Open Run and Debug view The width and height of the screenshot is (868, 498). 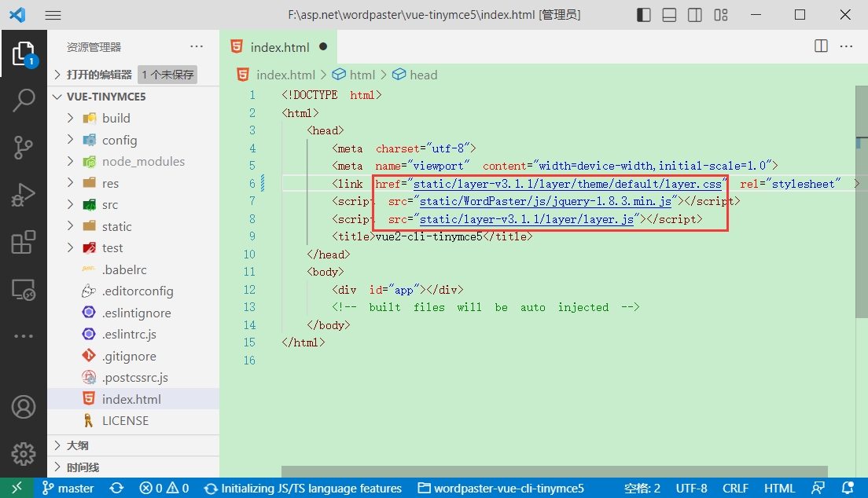coord(24,194)
